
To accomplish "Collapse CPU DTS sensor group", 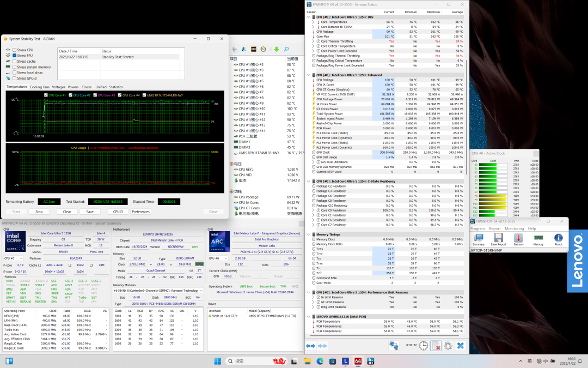I will click(x=309, y=17).
